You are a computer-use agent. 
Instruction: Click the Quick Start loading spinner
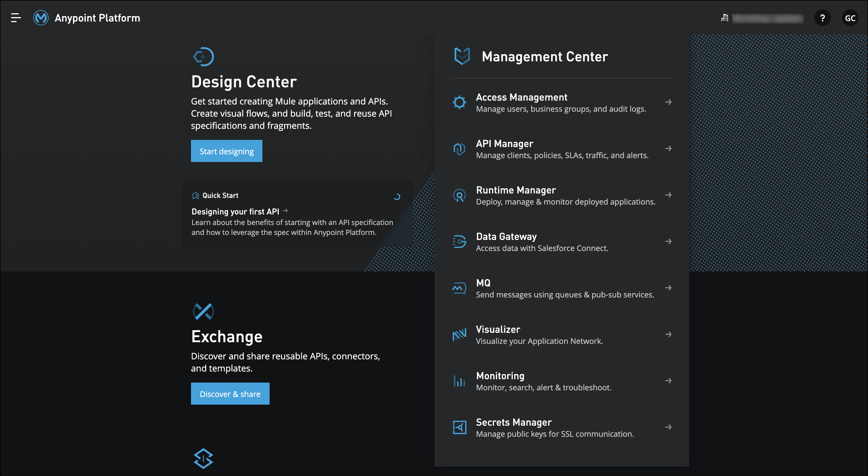(397, 197)
